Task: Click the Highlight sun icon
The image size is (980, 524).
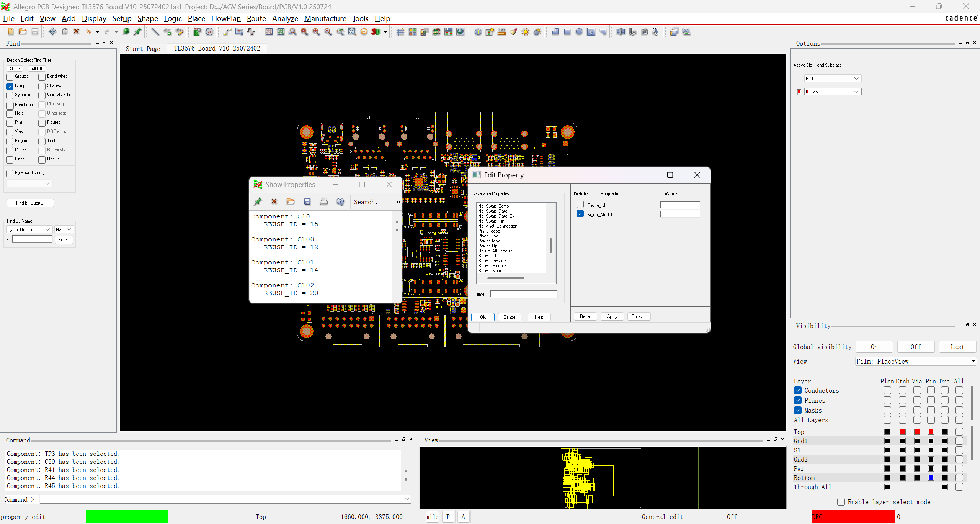Action: 526,32
